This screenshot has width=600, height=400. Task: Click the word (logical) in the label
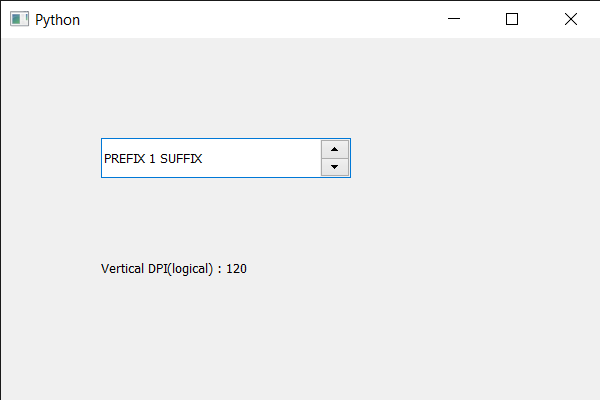[190, 269]
